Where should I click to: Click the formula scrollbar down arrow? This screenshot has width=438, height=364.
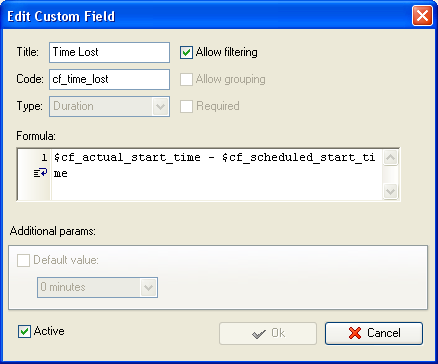pos(390,191)
